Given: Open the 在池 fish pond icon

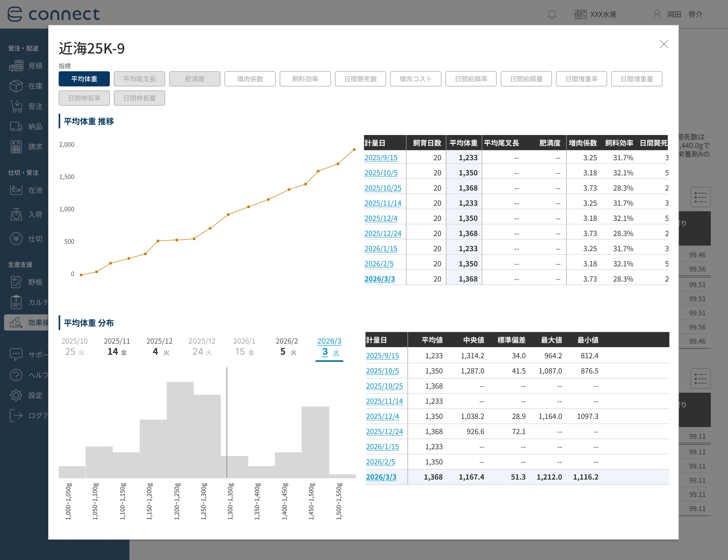Looking at the screenshot, I should pos(16,190).
